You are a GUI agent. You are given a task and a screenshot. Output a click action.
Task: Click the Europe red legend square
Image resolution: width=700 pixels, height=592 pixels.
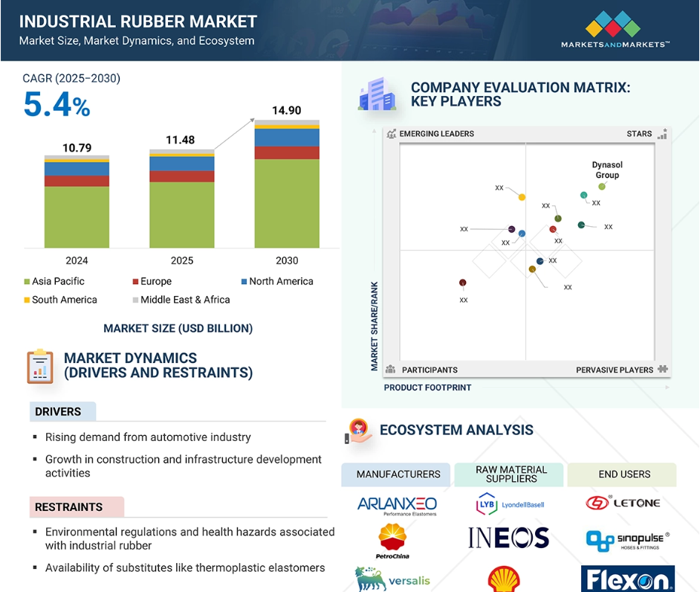(135, 281)
